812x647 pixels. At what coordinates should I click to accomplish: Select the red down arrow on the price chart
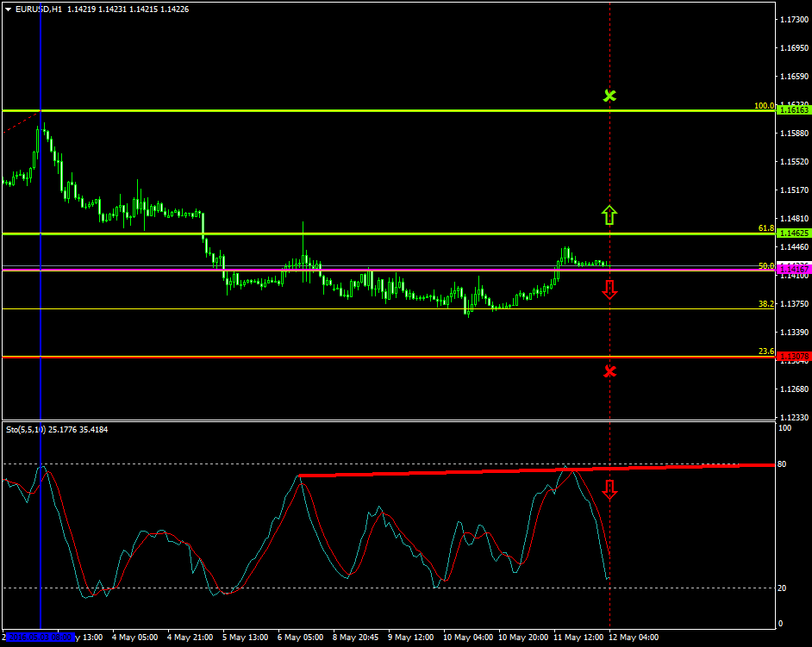(609, 289)
